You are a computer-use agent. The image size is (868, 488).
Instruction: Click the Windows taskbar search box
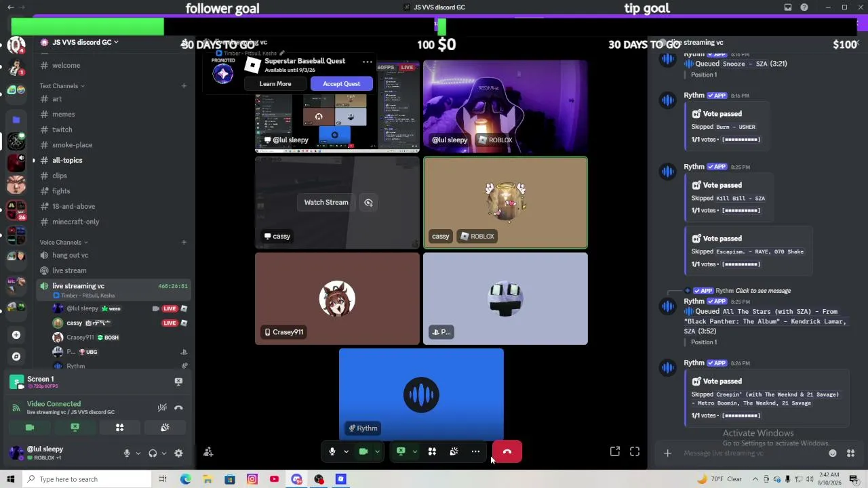(86, 479)
